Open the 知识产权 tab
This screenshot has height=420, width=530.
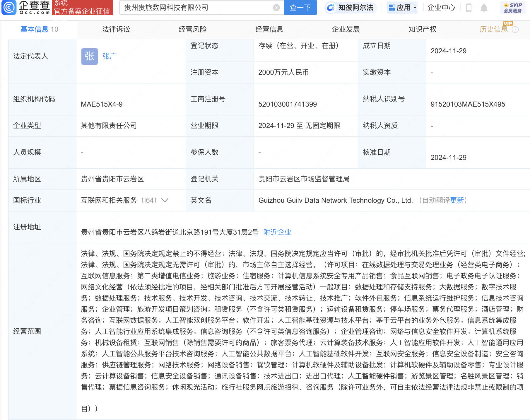click(x=422, y=29)
